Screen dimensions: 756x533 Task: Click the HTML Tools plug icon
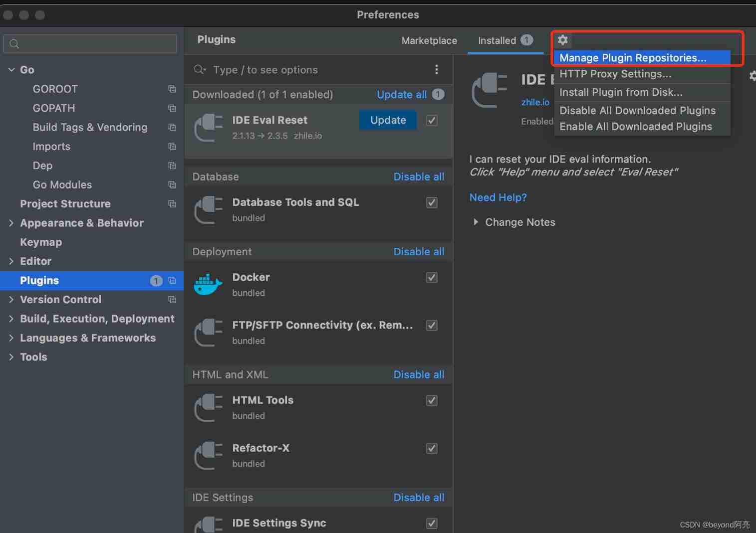click(209, 408)
